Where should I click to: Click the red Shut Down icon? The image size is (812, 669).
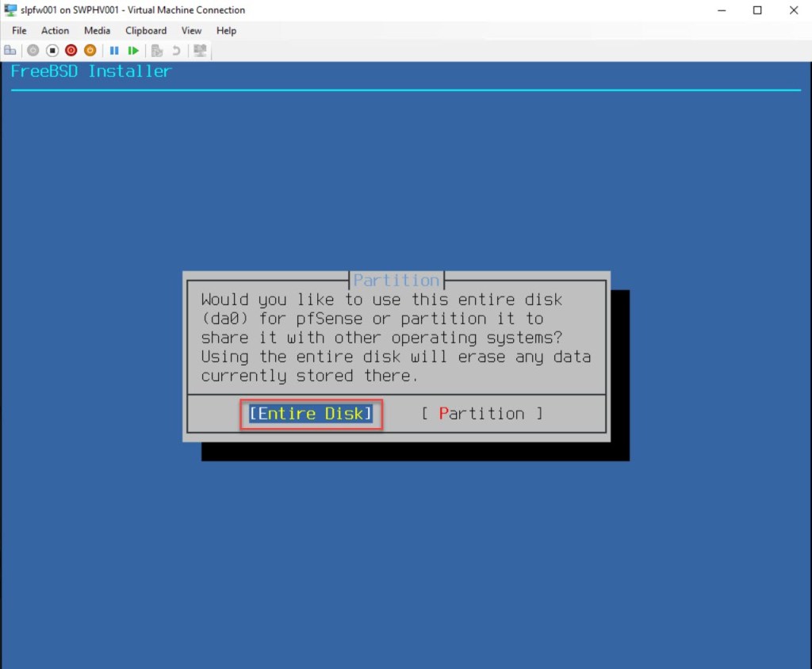click(71, 51)
